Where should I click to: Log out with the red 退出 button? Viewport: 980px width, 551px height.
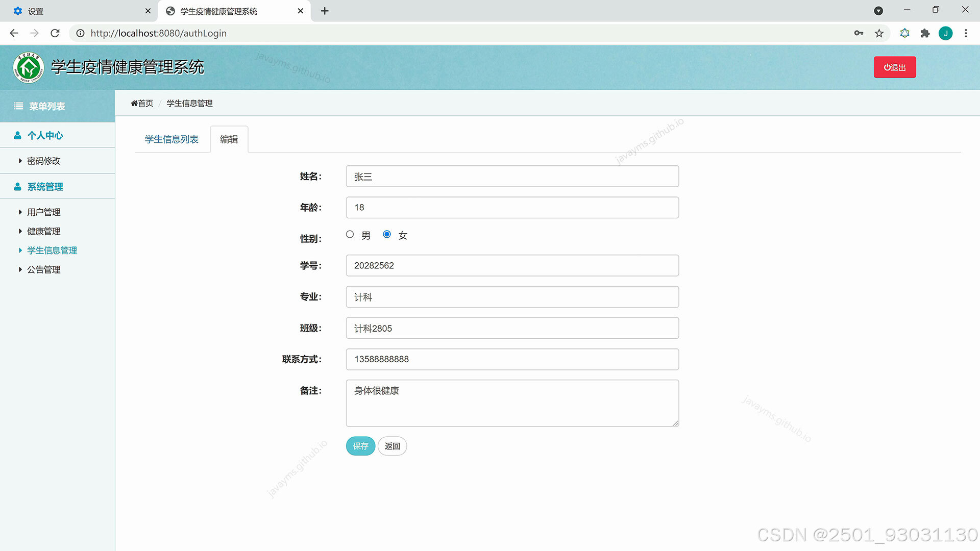[895, 67]
